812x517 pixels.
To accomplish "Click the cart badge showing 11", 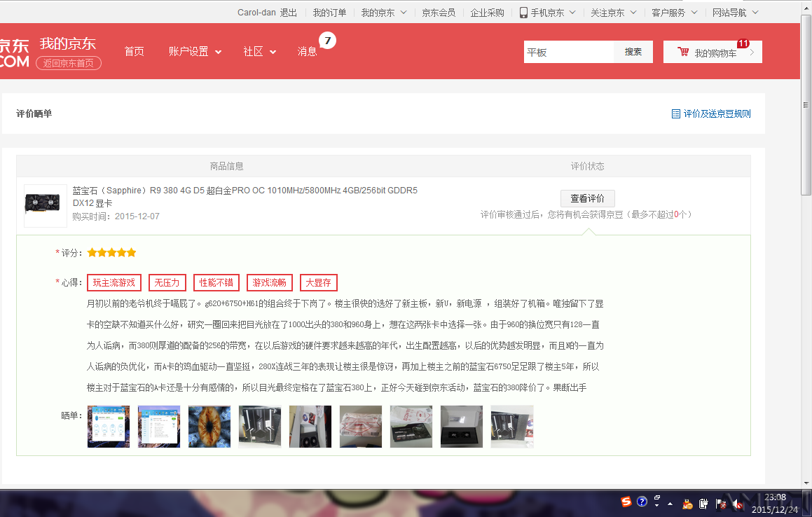I will pos(743,43).
